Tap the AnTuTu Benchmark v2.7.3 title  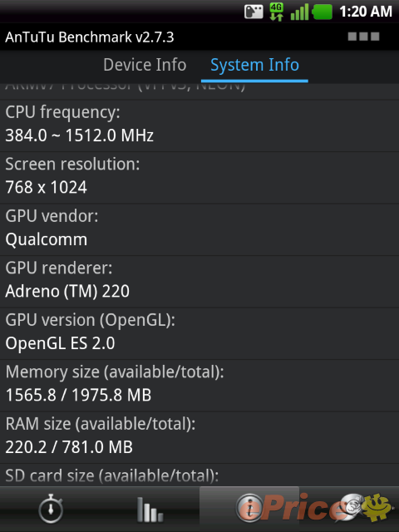pyautogui.click(x=90, y=37)
